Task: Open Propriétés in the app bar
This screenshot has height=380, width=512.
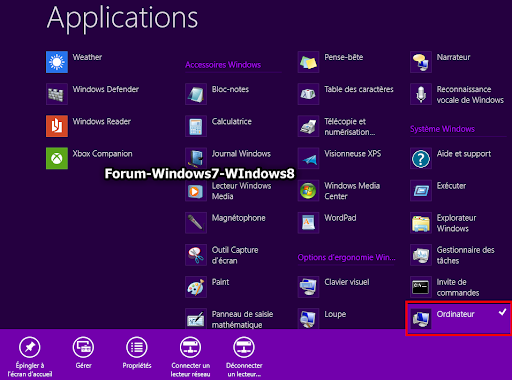Action: [137, 353]
